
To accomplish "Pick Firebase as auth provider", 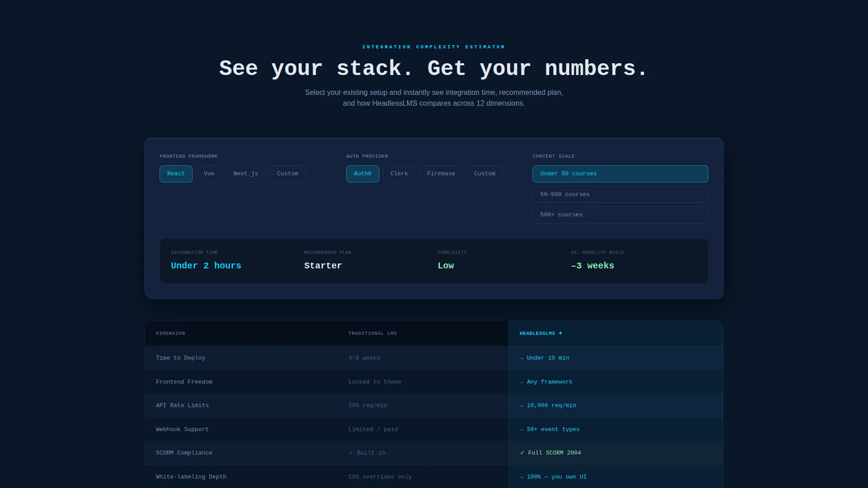I will coord(441,174).
